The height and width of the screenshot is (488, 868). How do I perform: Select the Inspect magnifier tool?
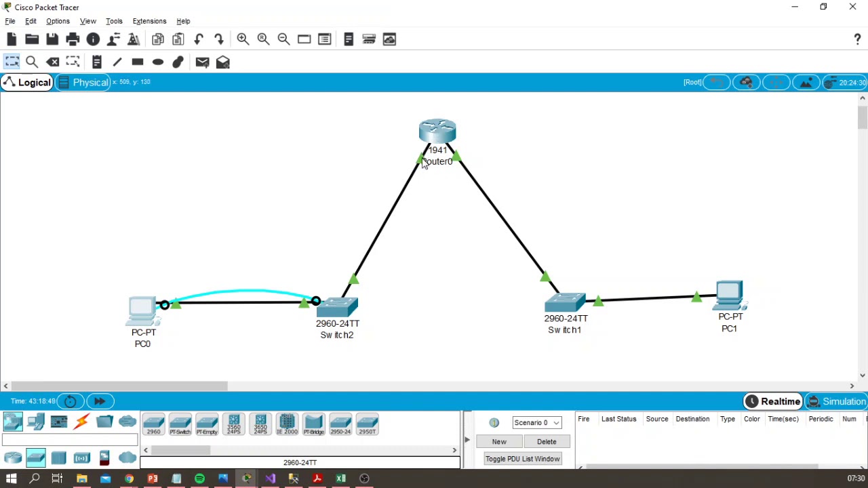click(x=32, y=62)
